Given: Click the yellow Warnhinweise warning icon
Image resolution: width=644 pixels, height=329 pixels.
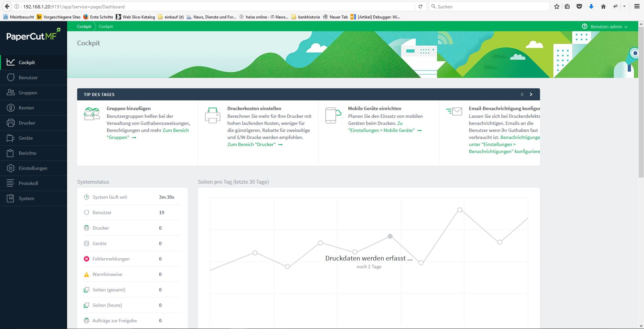Looking at the screenshot, I should click(87, 274).
